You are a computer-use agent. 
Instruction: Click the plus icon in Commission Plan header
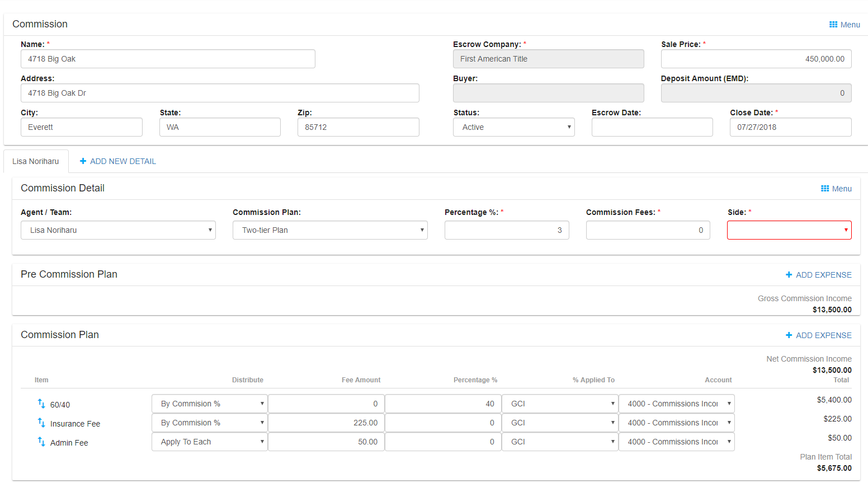pos(789,335)
